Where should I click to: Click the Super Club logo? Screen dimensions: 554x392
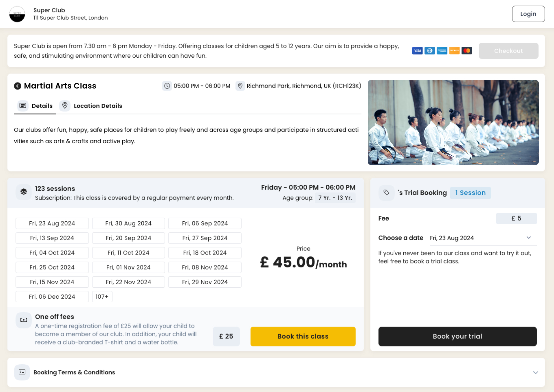click(x=17, y=14)
